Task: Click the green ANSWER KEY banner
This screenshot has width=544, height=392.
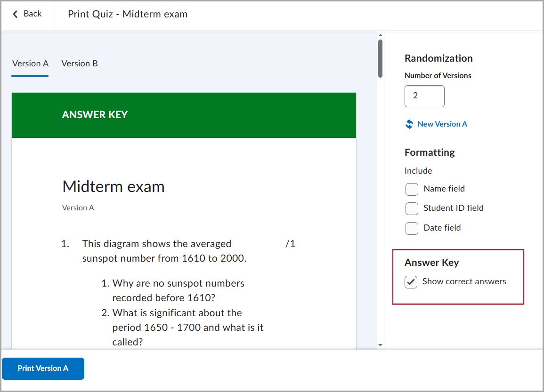Action: (x=184, y=115)
